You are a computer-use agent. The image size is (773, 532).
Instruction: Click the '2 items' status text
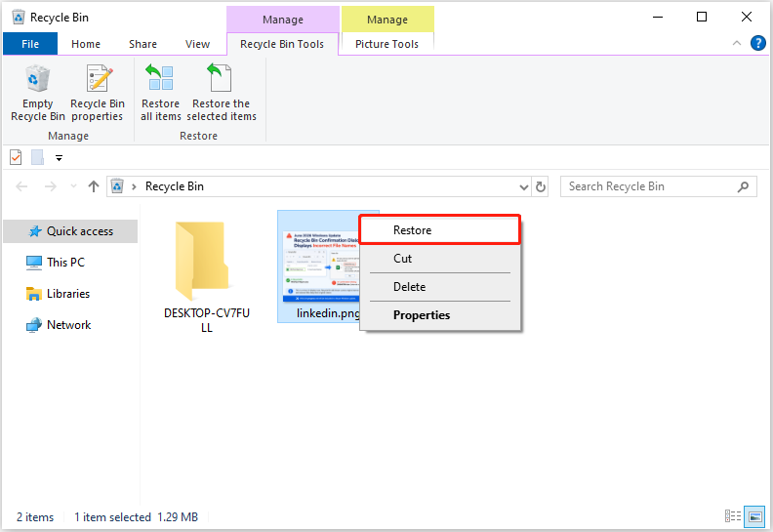pos(35,517)
